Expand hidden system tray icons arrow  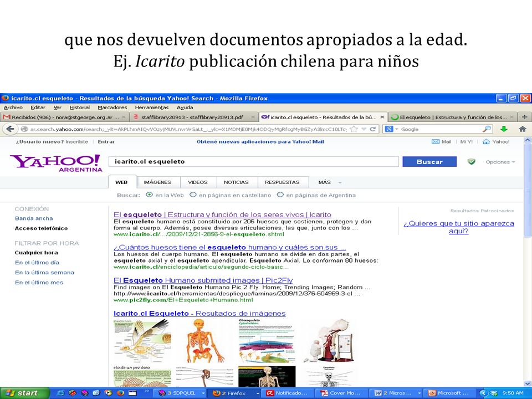tap(483, 393)
